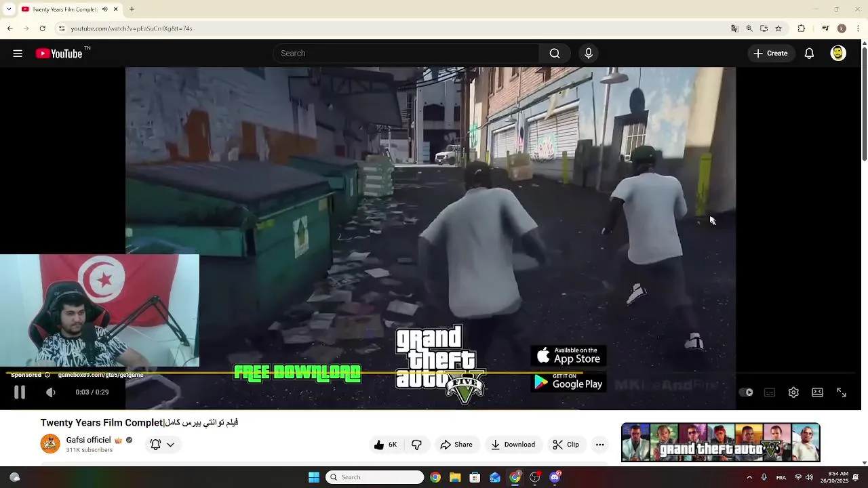The width and height of the screenshot is (868, 488).
Task: Open Chrome three-dot menu
Action: pyautogui.click(x=859, y=28)
